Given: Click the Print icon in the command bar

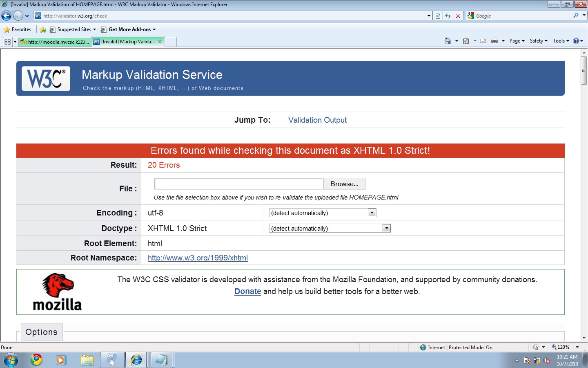Looking at the screenshot, I should (494, 41).
